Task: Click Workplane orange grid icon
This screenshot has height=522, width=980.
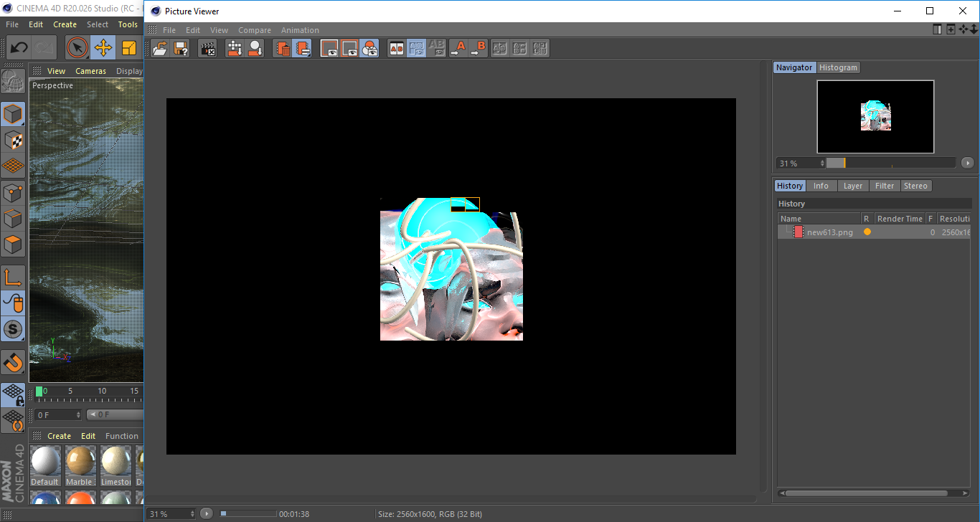Action: point(13,166)
